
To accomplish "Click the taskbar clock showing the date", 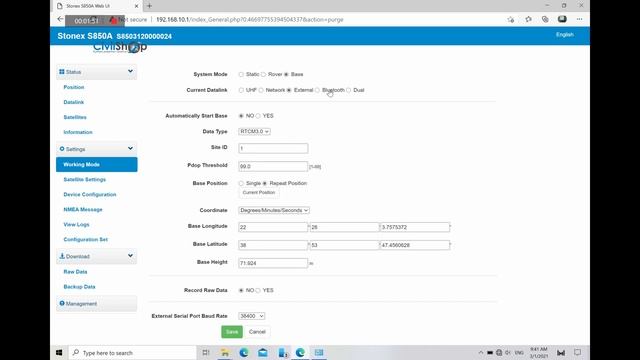I will pyautogui.click(x=538, y=353).
